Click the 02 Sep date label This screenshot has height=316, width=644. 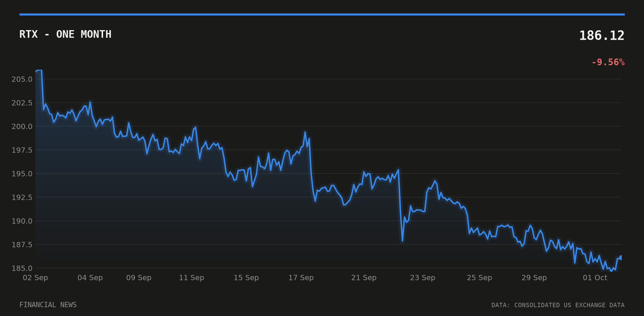click(x=35, y=278)
